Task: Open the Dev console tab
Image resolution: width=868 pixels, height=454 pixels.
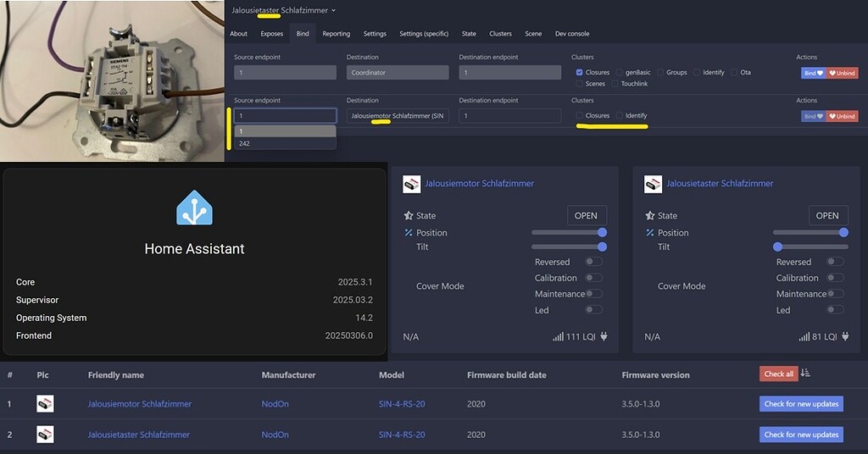Action: click(x=571, y=34)
